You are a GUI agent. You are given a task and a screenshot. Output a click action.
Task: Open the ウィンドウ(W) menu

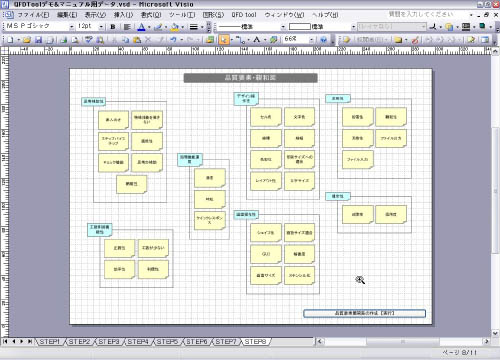[x=284, y=15]
